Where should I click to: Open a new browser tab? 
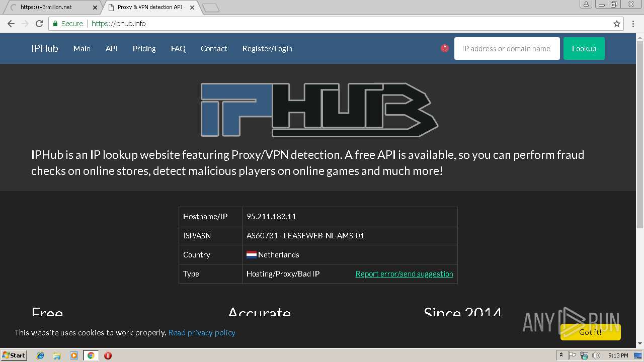coord(211,8)
